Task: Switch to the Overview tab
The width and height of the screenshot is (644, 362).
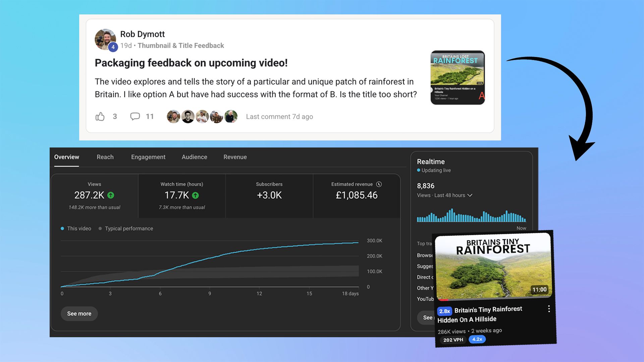Action: pos(67,157)
